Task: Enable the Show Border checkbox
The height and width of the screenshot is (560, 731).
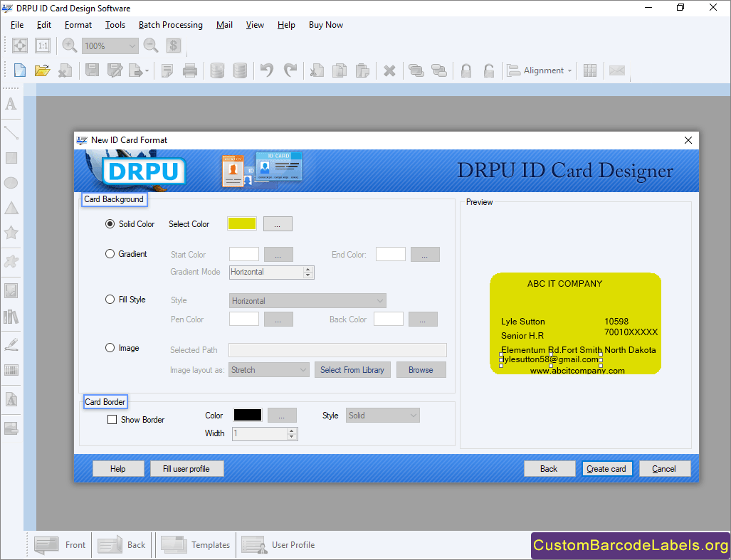Action: pos(112,420)
